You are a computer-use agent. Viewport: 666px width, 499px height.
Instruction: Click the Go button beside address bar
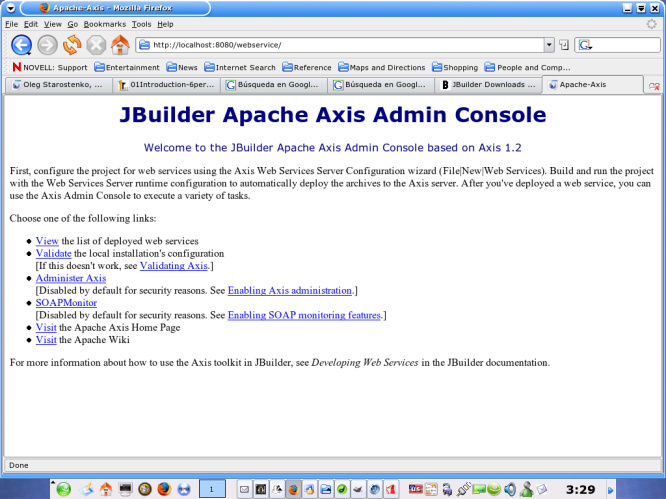(564, 45)
